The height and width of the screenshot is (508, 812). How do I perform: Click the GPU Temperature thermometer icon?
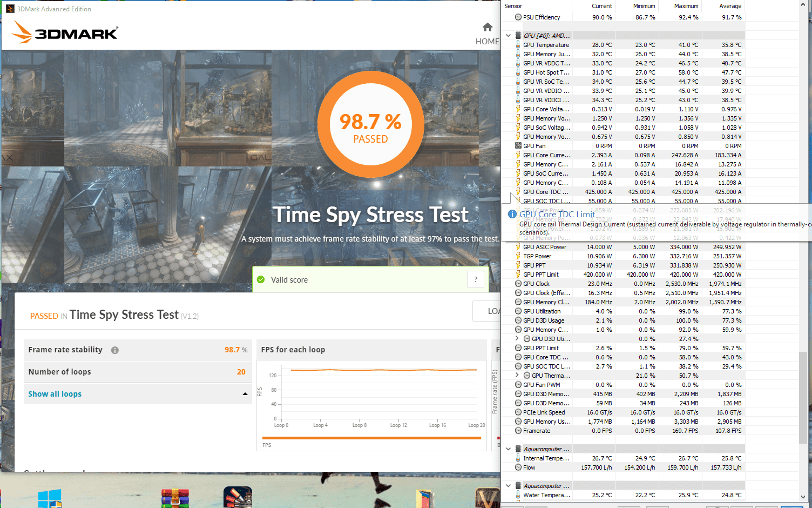pyautogui.click(x=518, y=45)
